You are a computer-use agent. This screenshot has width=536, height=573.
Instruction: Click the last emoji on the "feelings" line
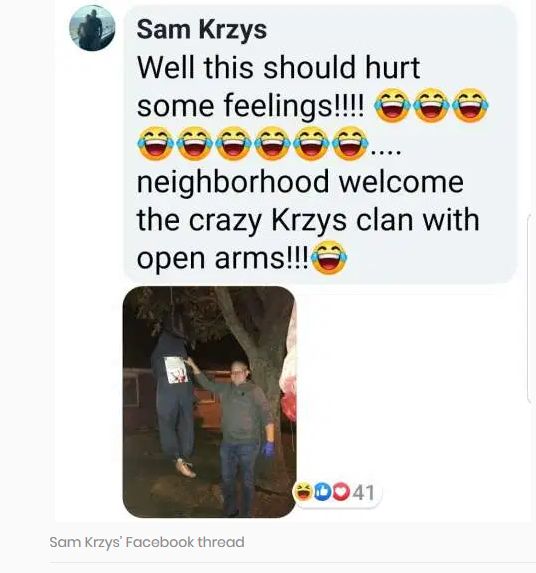click(x=470, y=105)
